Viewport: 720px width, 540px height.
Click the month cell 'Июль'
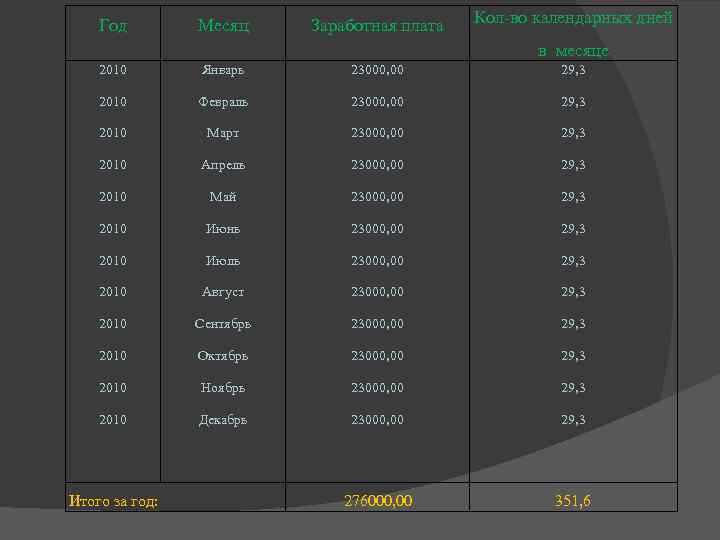pyautogui.click(x=223, y=261)
